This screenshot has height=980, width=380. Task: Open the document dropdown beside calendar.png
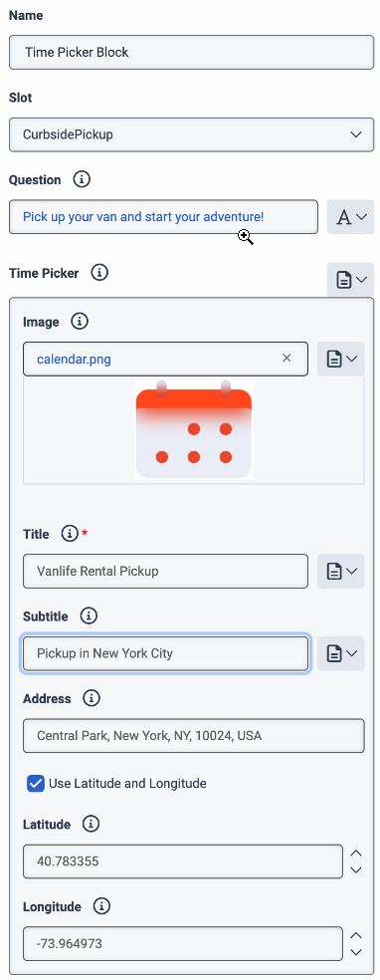340,359
